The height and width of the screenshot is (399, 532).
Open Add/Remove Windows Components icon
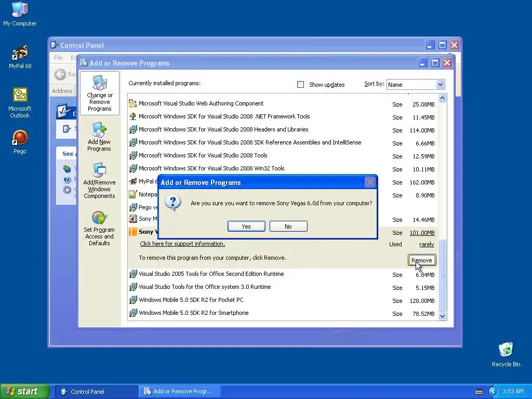99,180
